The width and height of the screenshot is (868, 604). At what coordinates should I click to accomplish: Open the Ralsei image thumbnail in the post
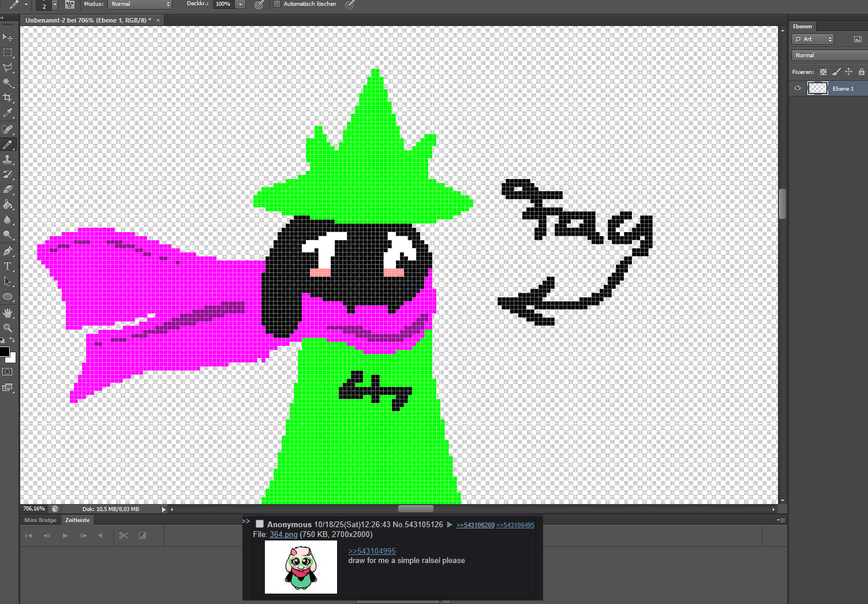(x=301, y=567)
